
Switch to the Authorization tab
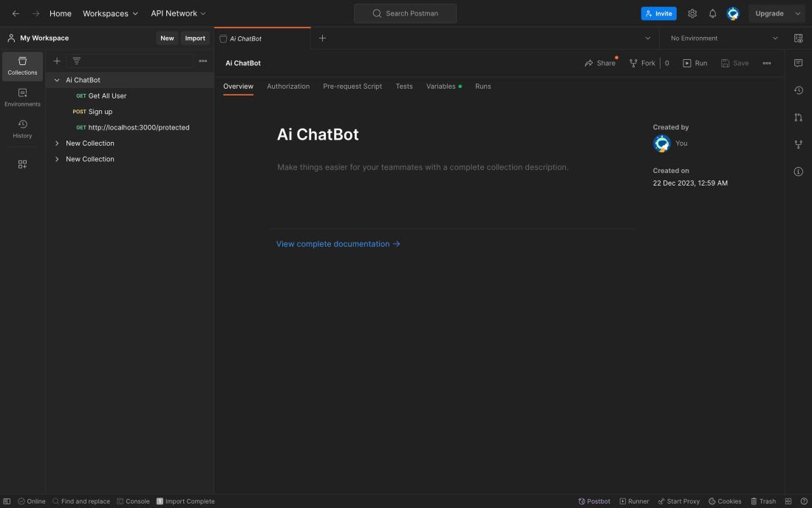pos(288,87)
